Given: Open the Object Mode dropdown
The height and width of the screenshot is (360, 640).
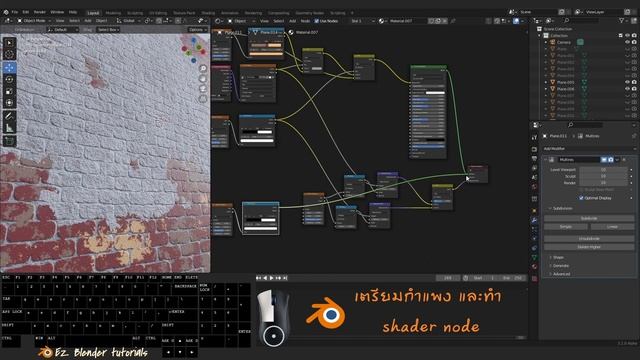Looking at the screenshot, I should point(34,21).
